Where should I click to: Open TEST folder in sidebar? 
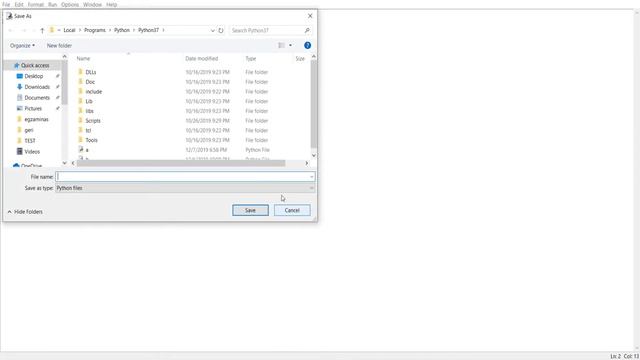pos(29,141)
